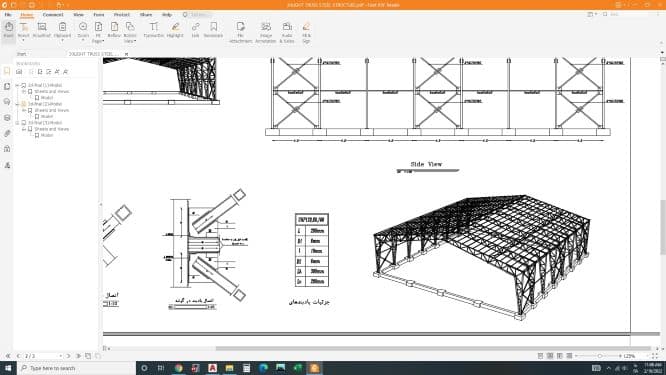The width and height of the screenshot is (666, 375).
Task: Adjust the zoom slider in status bar
Action: pos(600,356)
